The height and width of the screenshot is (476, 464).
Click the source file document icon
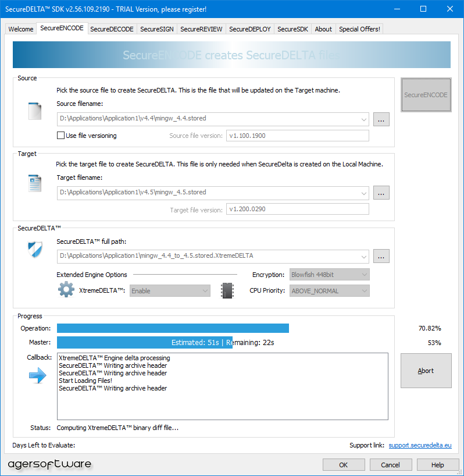pos(35,111)
